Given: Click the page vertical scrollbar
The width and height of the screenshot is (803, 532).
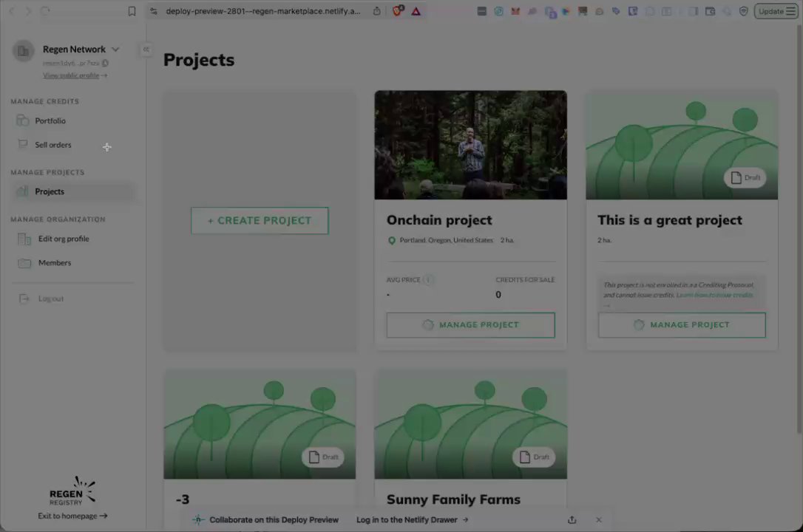Looking at the screenshot, I should [799, 231].
